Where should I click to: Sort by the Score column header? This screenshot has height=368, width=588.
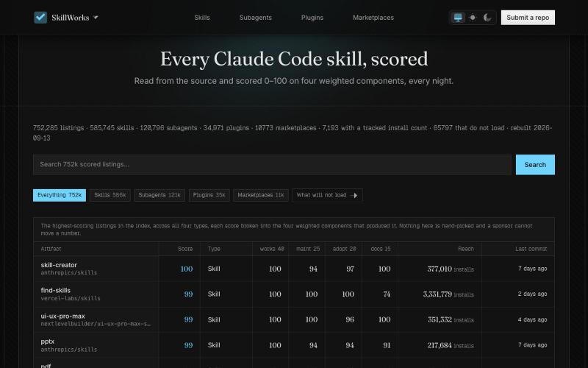click(185, 249)
